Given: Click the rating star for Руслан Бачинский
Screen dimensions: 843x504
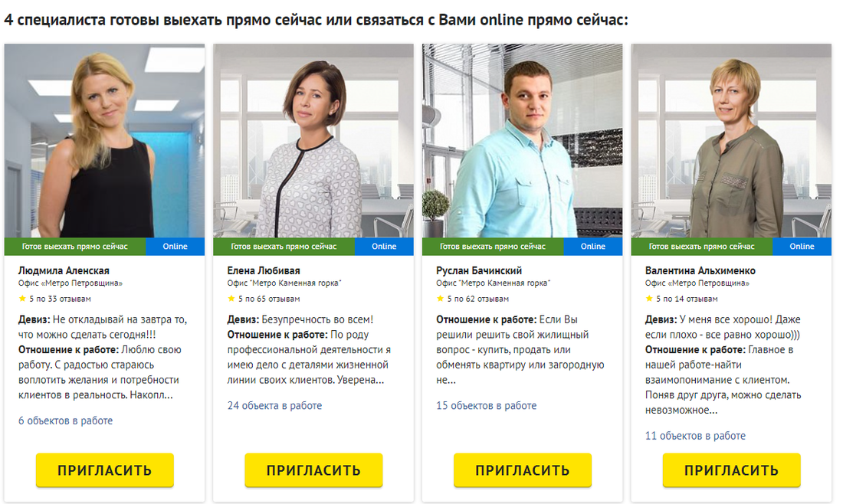Looking at the screenshot, I should click(x=441, y=299).
